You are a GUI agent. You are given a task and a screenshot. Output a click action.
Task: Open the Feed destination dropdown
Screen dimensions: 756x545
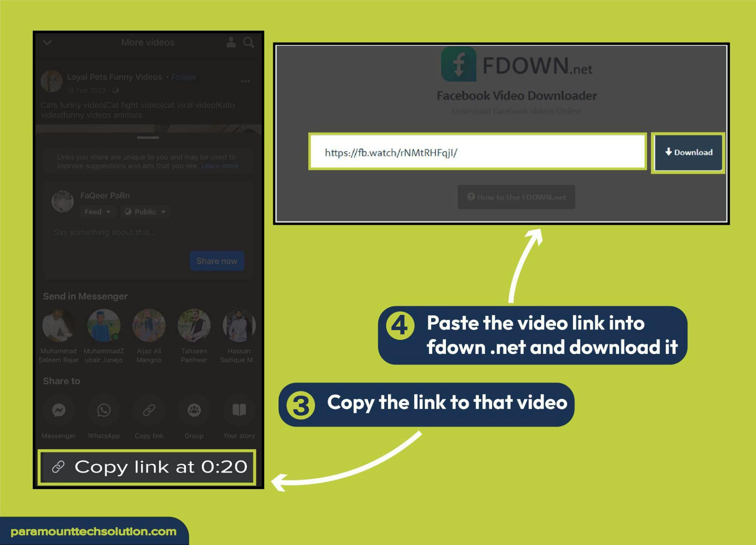click(97, 212)
